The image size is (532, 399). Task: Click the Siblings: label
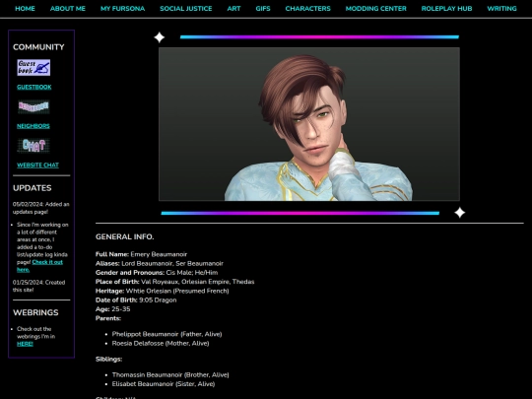pos(109,359)
